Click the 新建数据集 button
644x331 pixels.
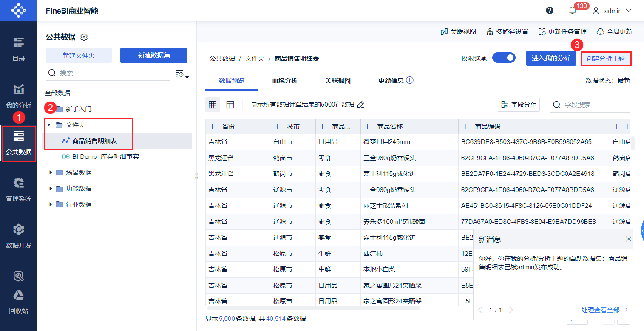click(x=154, y=55)
